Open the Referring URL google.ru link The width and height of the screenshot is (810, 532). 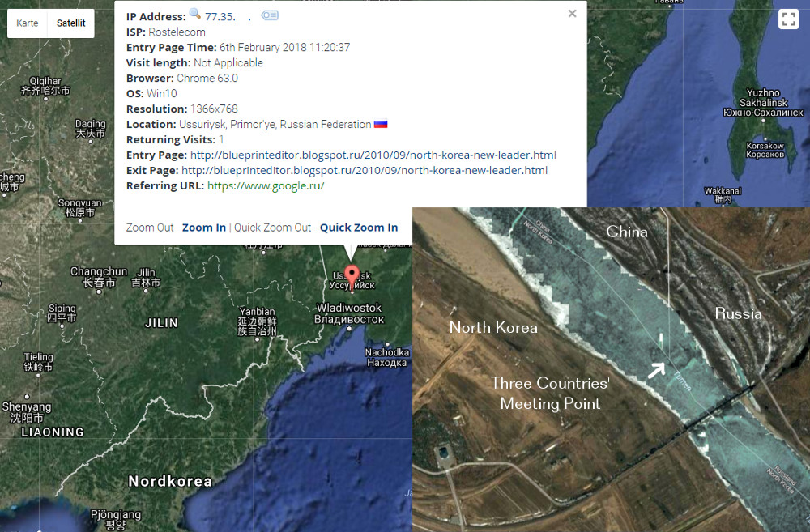point(266,186)
